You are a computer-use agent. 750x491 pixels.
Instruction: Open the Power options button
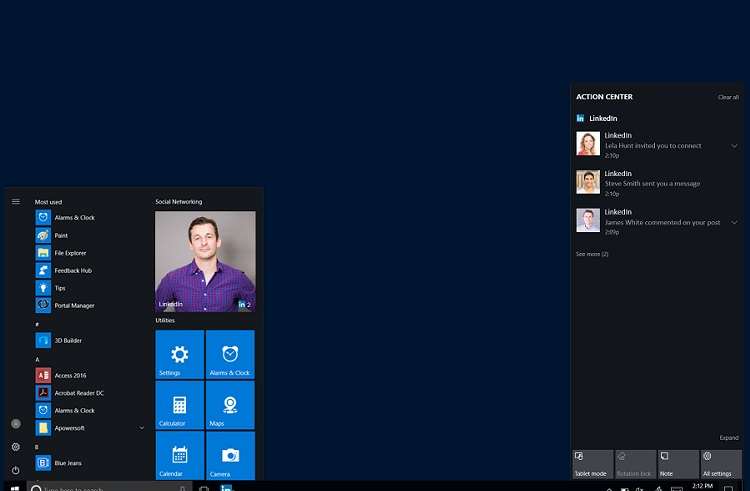point(16,470)
